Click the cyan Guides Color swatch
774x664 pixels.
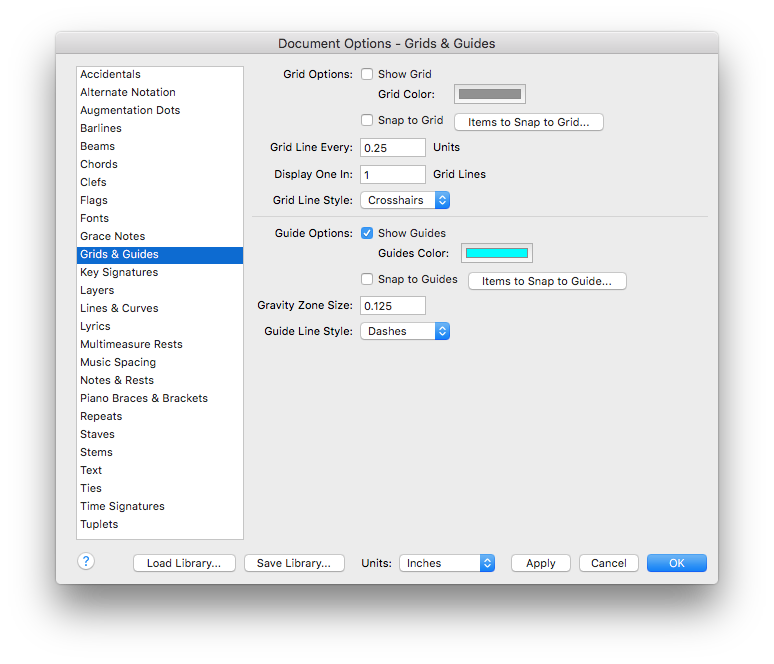(497, 253)
